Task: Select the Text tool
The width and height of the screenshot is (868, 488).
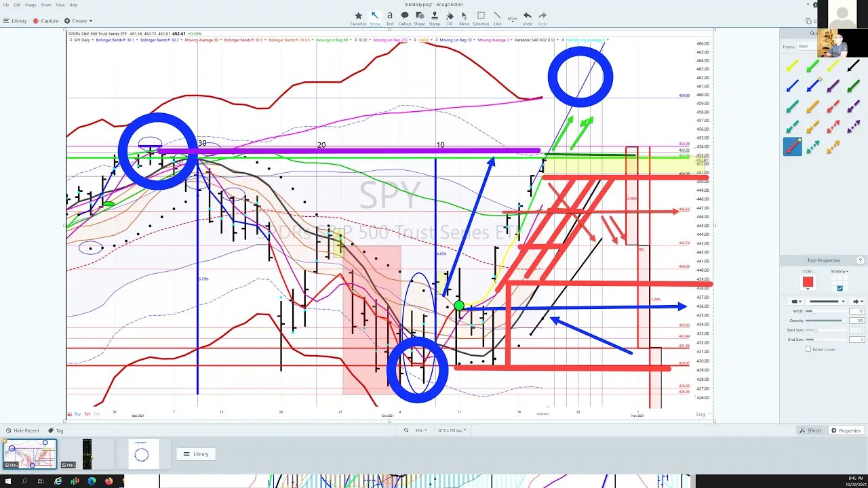Action: click(390, 18)
